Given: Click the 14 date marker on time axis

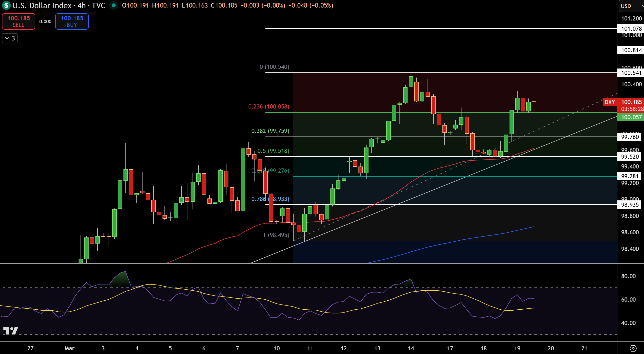Looking at the screenshot, I should (x=411, y=348).
